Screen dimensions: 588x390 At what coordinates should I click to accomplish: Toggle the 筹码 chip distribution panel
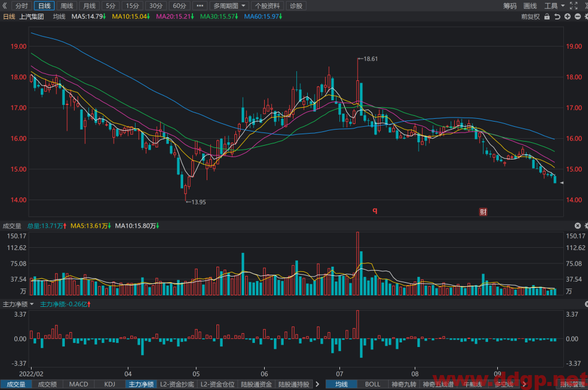(510, 6)
